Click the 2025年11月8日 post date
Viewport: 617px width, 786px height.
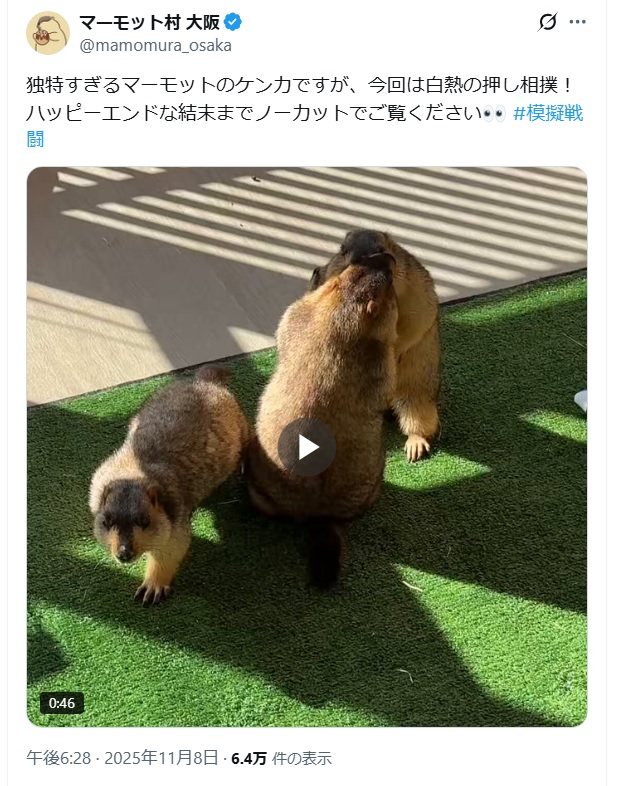(161, 758)
